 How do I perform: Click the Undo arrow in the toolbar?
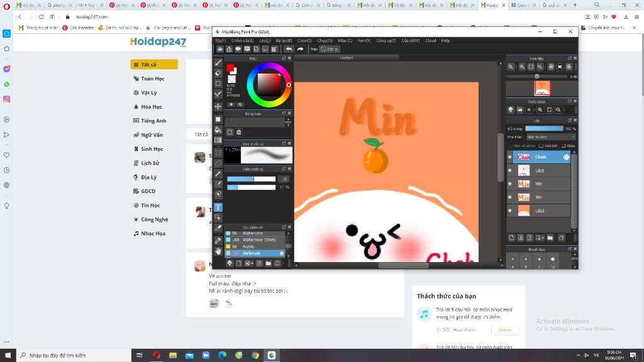point(289,49)
